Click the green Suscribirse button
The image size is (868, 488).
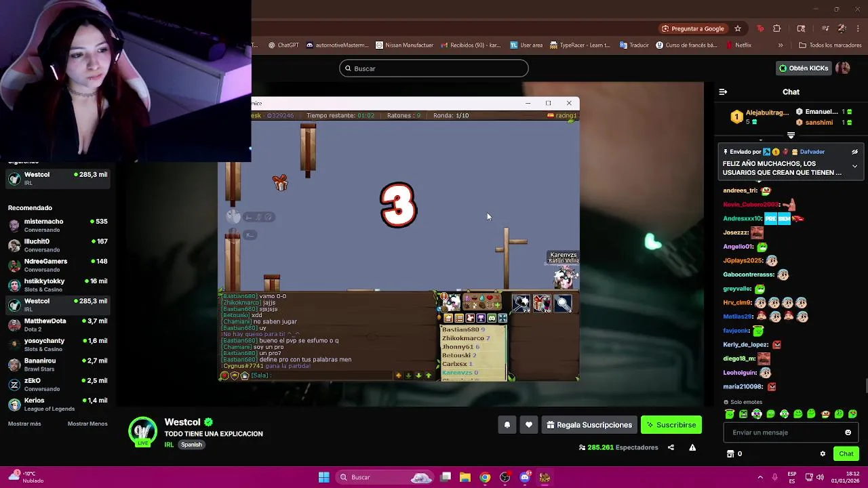pos(671,425)
